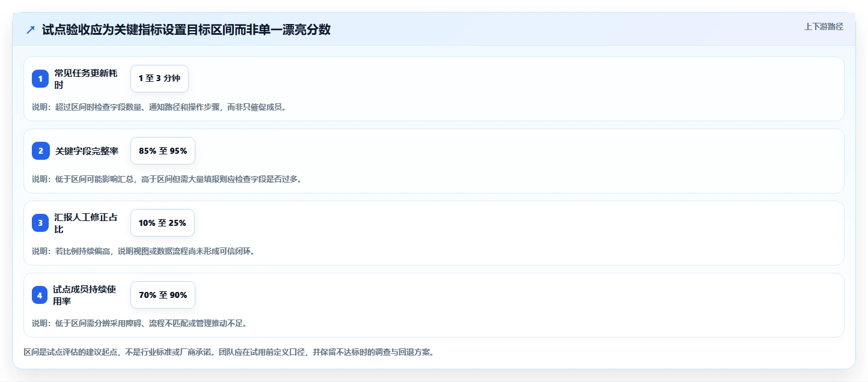Click the note starting 说明：超过区间时检查字段数量
Image resolution: width=868 pixels, height=382 pixels.
point(159,108)
